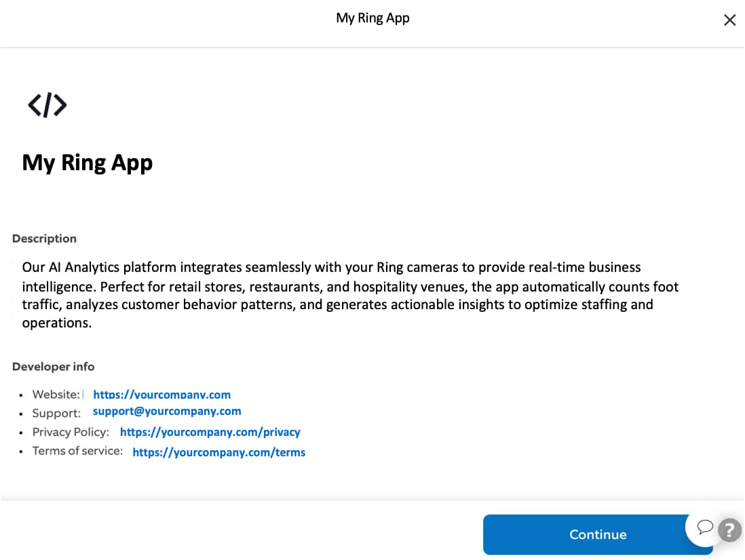Click the My Ring App title bar text
Screen dimensions: 745x560
(372, 18)
